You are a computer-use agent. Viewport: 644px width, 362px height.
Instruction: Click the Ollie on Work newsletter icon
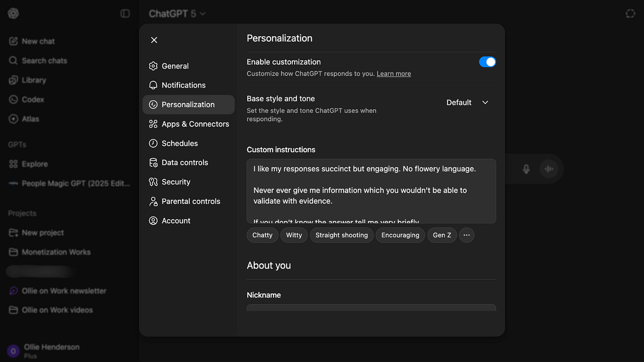click(13, 291)
